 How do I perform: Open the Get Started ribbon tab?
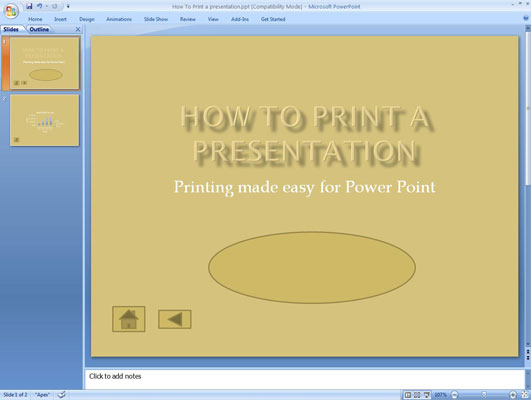273,19
